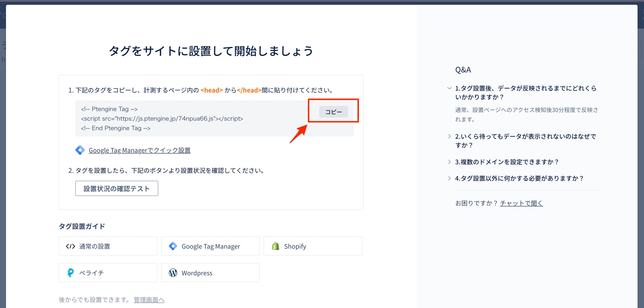Expand Q&A question 2 chevron
644x308 pixels.
pyautogui.click(x=449, y=137)
